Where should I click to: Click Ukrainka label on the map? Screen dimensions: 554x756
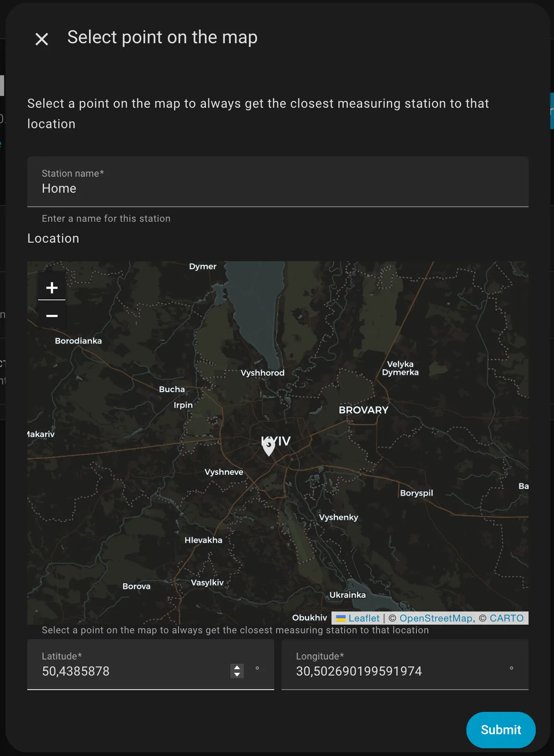click(347, 595)
